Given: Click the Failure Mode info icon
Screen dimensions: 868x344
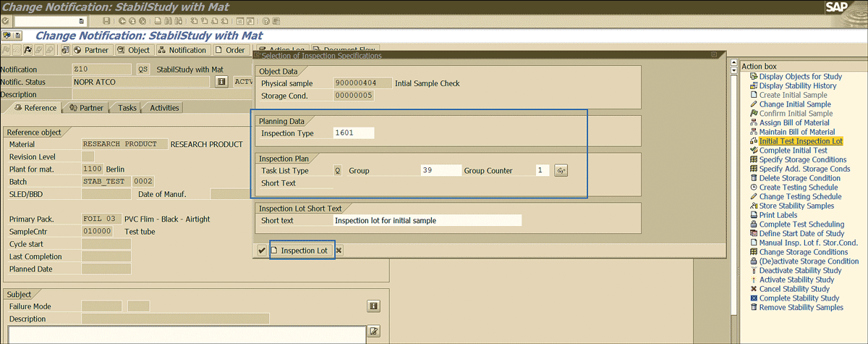Looking at the screenshot, I should (373, 306).
